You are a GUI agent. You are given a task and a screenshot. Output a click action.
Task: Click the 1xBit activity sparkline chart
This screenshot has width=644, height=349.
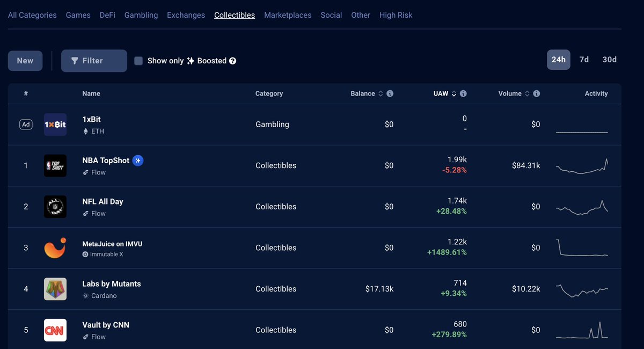[582, 132]
